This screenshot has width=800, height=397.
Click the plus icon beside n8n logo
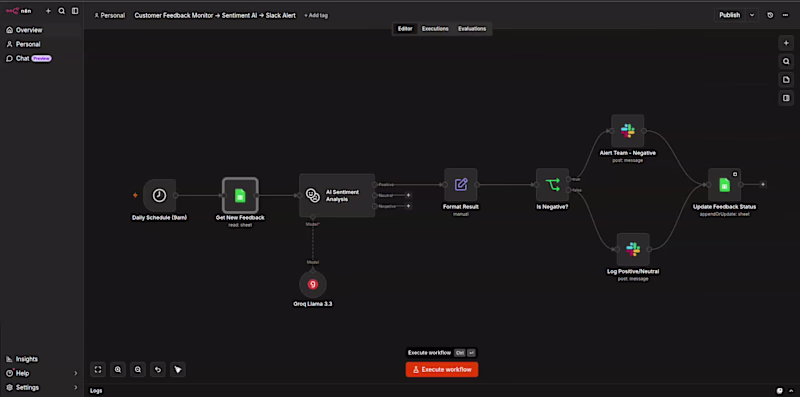(x=48, y=11)
